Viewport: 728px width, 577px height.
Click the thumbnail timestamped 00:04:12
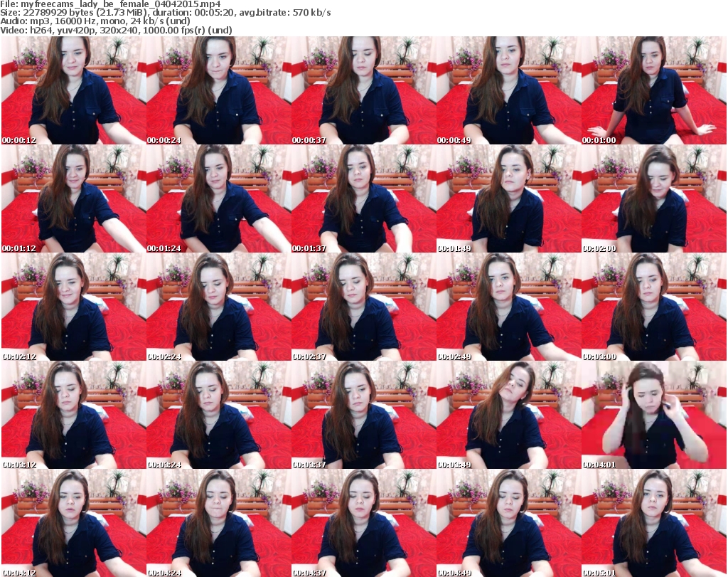click(74, 523)
